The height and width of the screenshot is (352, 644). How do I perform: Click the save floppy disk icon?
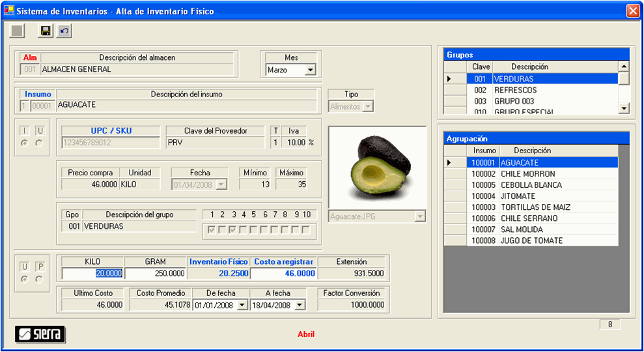46,31
